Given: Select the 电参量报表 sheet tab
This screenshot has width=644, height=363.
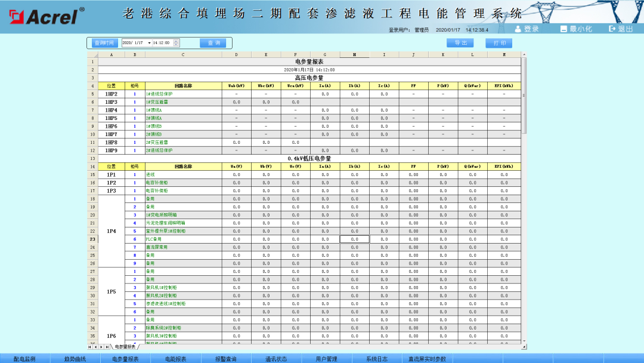Looking at the screenshot, I should (125, 347).
